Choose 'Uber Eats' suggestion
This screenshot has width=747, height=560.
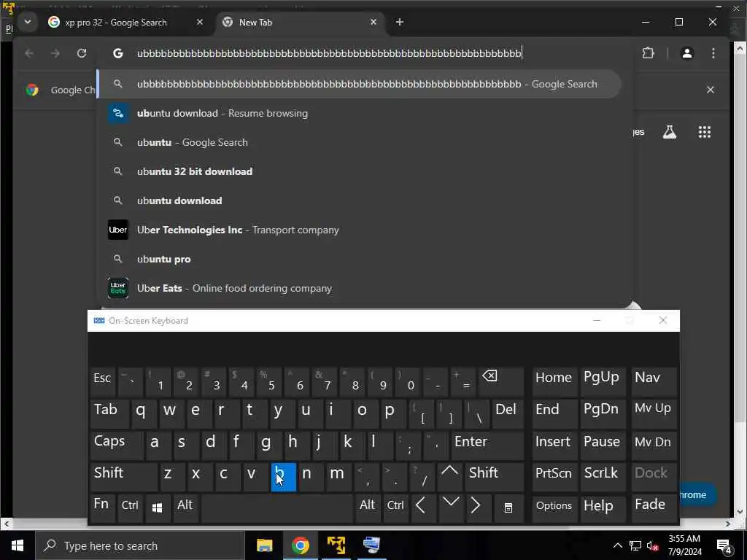360,288
